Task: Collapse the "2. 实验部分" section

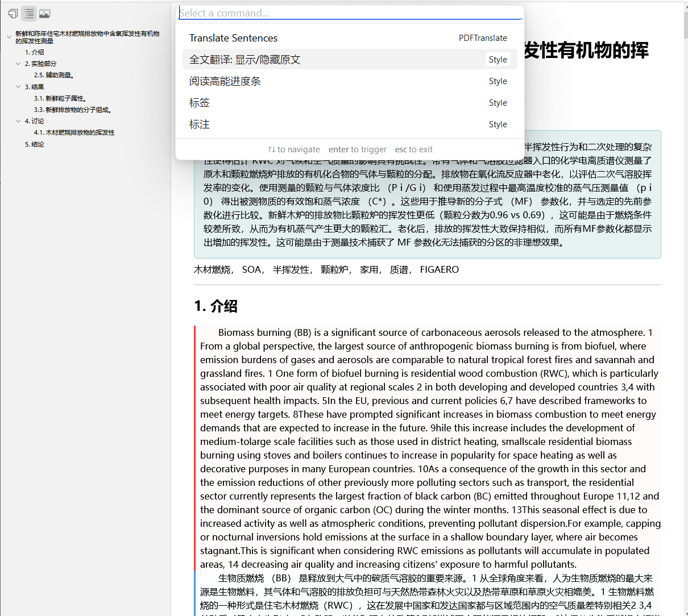Action: click(18, 64)
